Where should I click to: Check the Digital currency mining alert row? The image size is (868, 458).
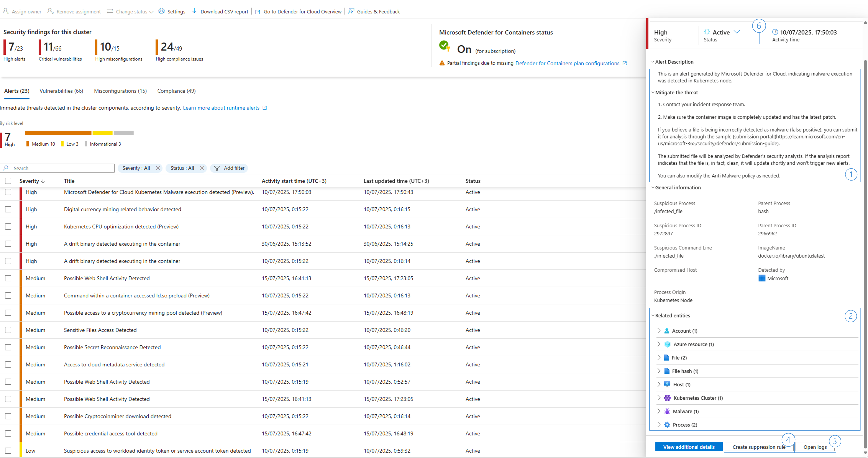tap(8, 210)
